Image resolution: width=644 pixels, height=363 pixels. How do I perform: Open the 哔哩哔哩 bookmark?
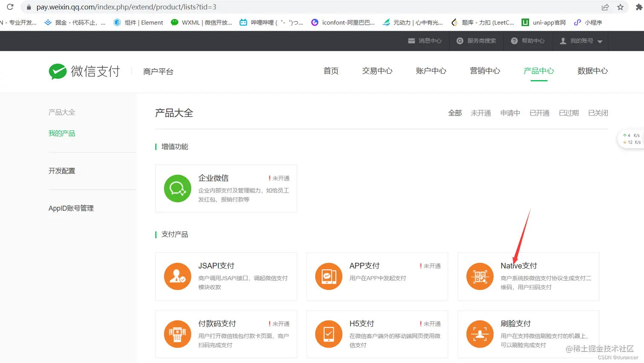271,23
